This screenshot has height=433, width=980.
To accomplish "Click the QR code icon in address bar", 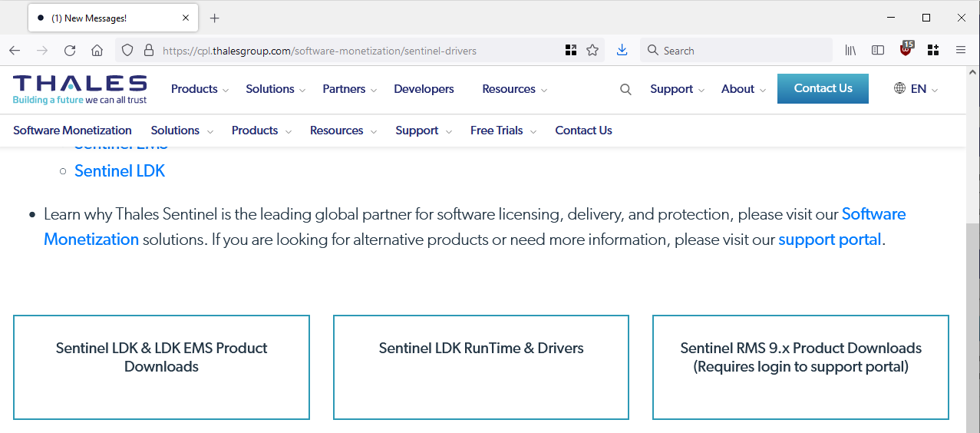I will [x=570, y=51].
